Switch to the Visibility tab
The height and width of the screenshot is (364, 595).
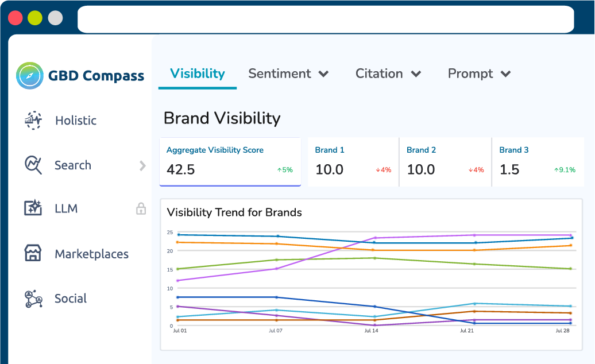(x=197, y=73)
